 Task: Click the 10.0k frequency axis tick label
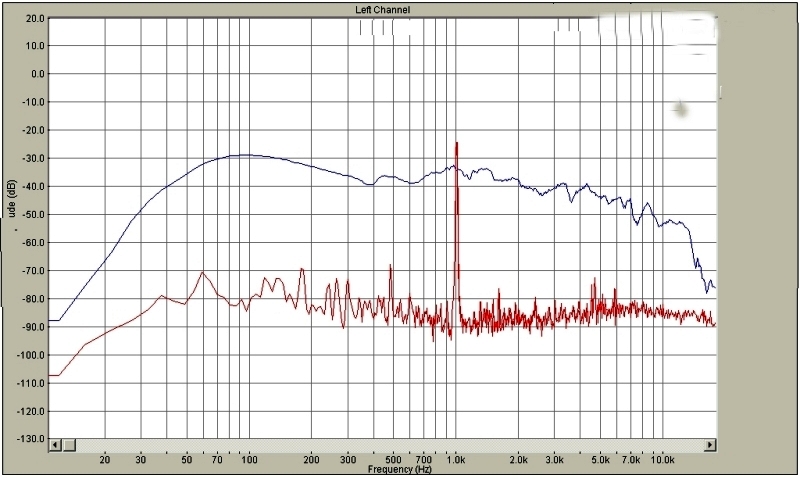[662, 460]
